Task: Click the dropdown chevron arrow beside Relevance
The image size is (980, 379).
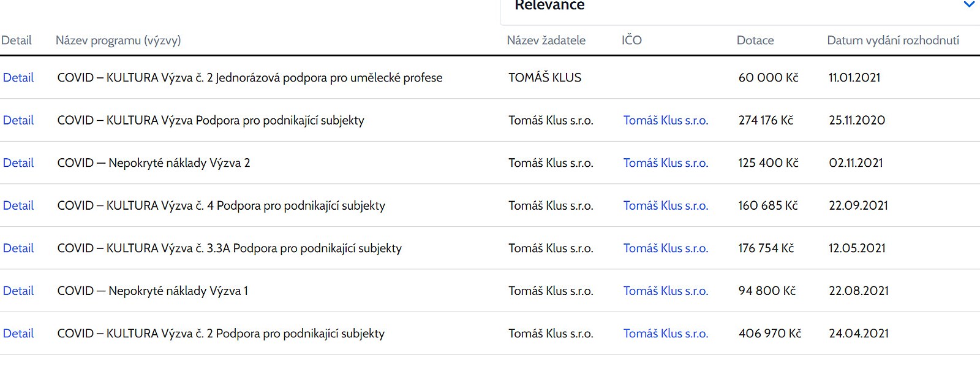Action: coord(969,5)
